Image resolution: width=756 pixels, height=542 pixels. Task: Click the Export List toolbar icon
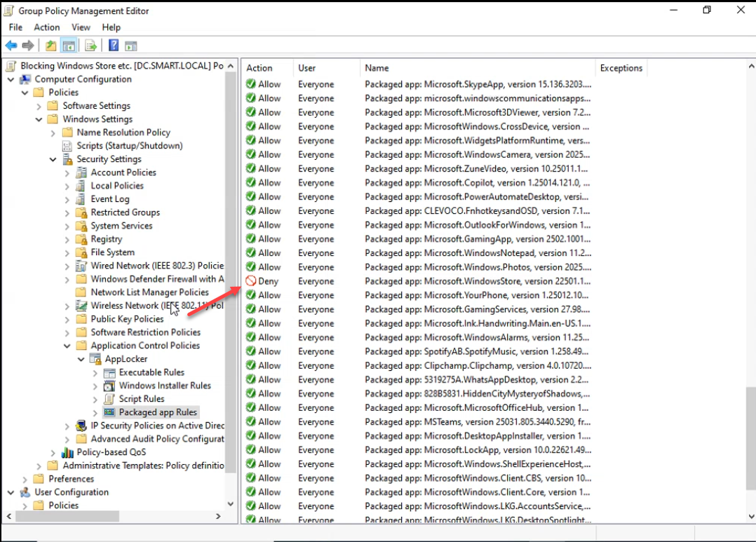click(x=90, y=46)
